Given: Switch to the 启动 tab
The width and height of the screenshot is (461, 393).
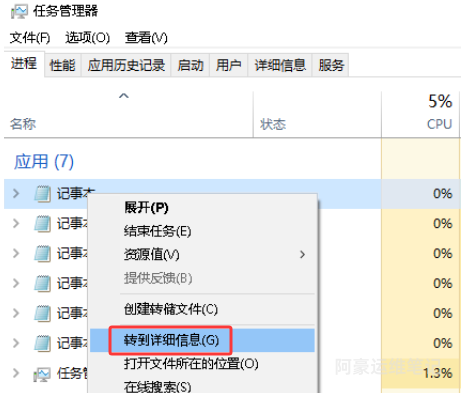Looking at the screenshot, I should click(190, 65).
